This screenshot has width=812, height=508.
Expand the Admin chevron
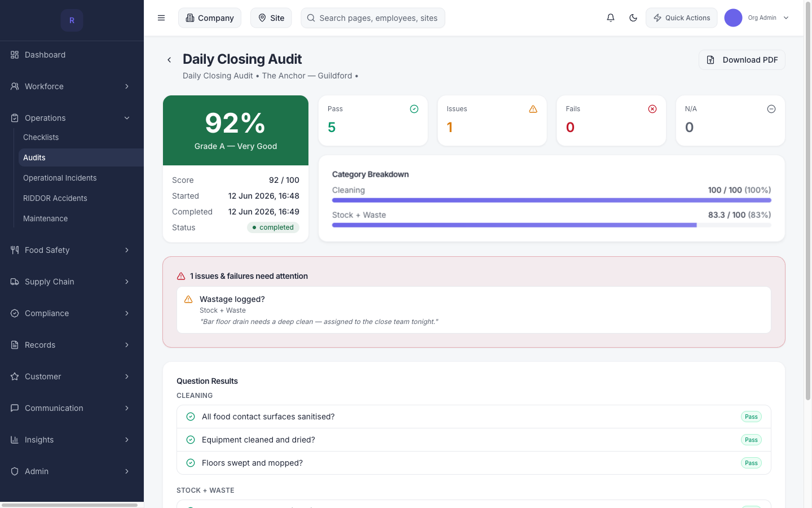[127, 471]
